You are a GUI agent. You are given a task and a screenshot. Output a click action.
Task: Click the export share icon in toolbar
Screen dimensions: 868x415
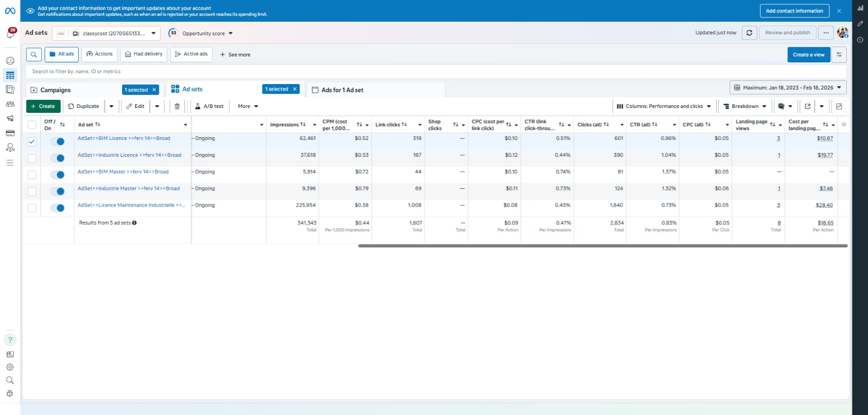pyautogui.click(x=807, y=106)
